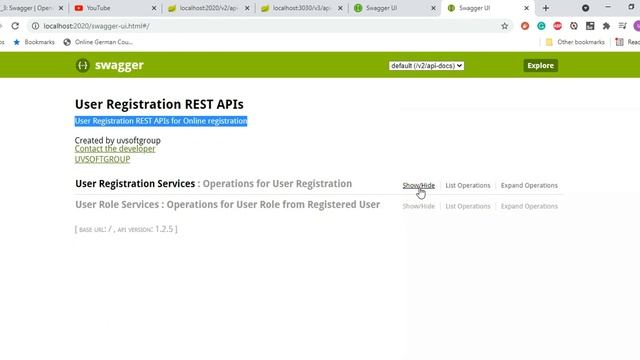Viewport: 640px width, 360px height.
Task: Reload the page with the refresh icon
Action: click(x=15, y=26)
